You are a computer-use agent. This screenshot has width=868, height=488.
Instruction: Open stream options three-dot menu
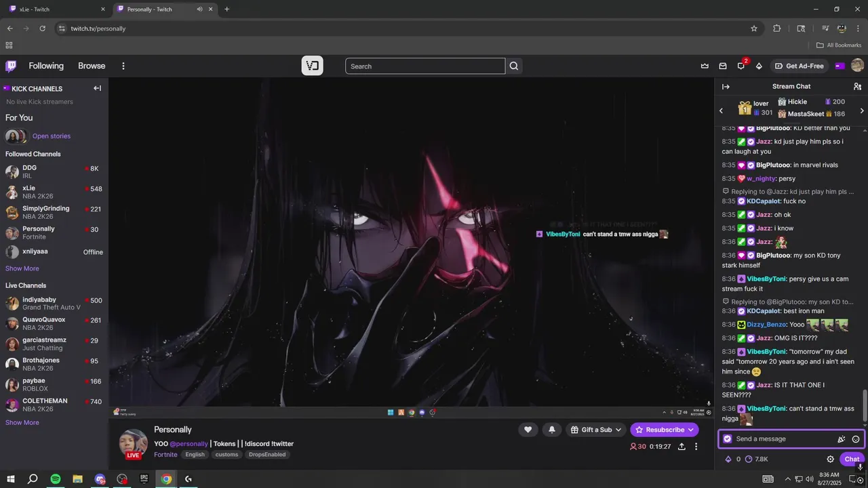[x=696, y=447]
